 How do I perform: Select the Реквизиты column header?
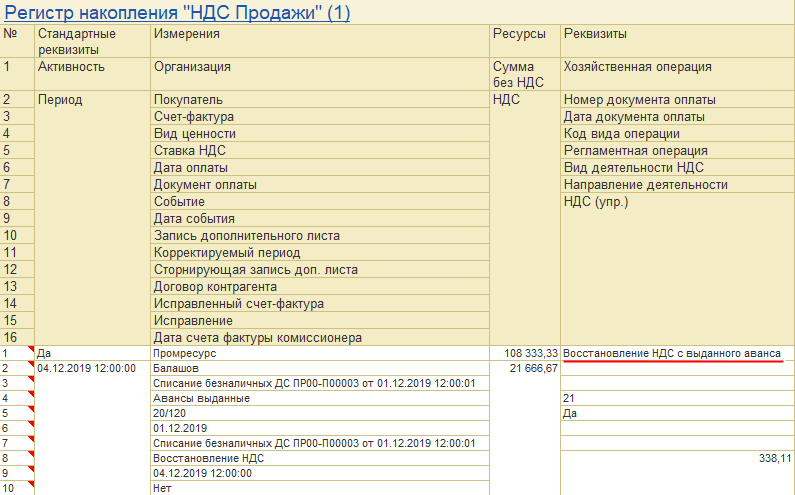click(x=677, y=41)
